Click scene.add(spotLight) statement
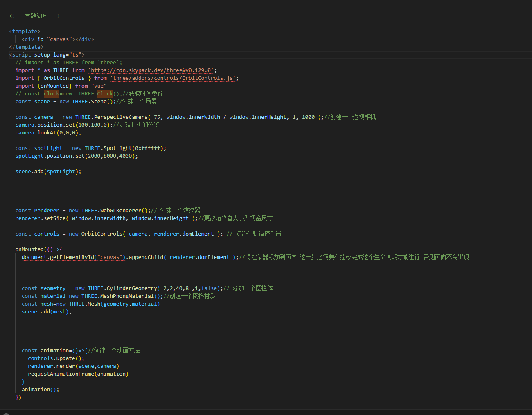 (48, 172)
